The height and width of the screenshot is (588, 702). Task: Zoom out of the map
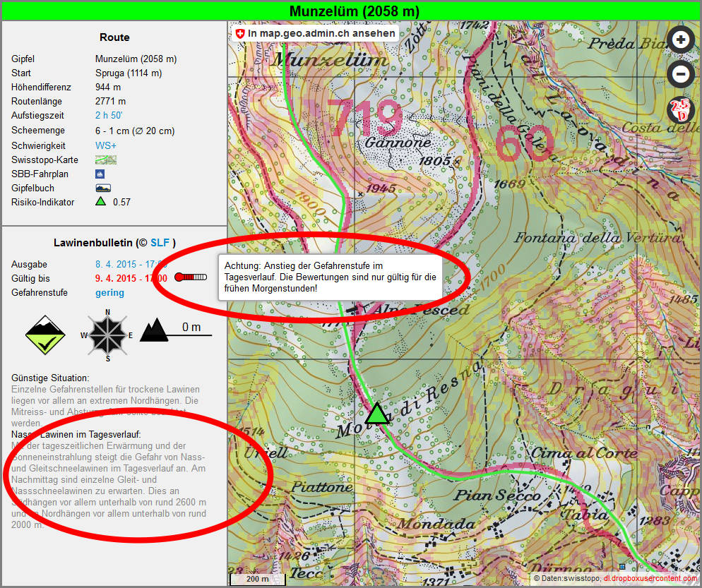[680, 74]
